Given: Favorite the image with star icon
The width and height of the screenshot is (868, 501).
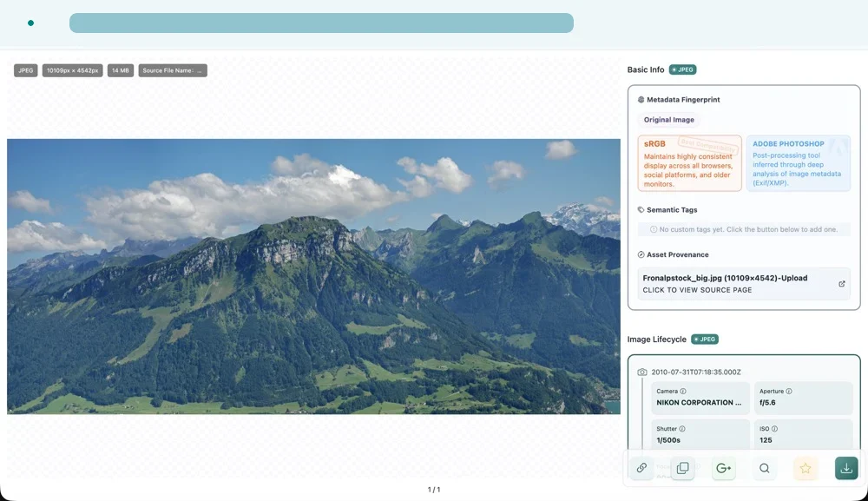Looking at the screenshot, I should point(806,468).
